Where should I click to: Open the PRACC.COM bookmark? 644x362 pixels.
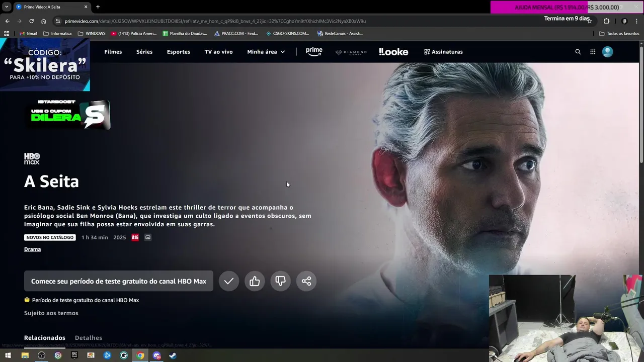236,34
